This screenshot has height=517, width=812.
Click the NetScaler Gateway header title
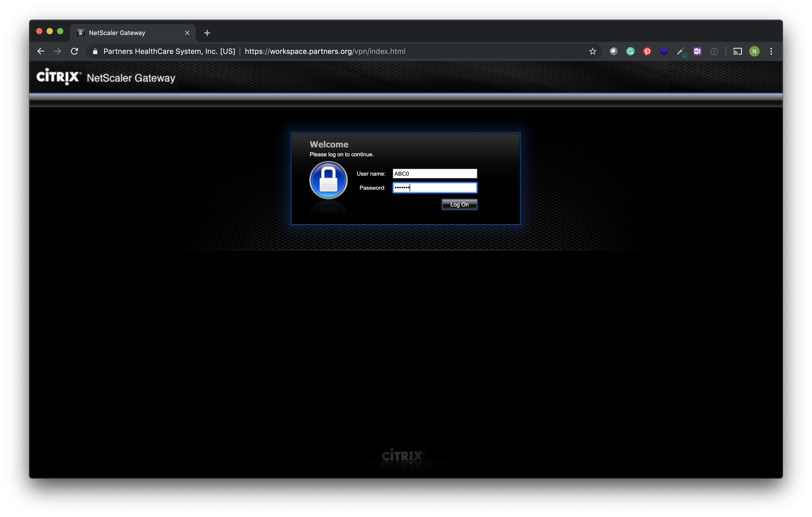pos(131,78)
